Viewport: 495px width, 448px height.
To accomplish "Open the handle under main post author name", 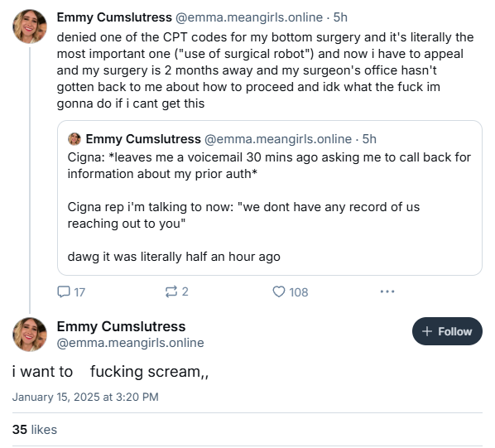I will (131, 343).
